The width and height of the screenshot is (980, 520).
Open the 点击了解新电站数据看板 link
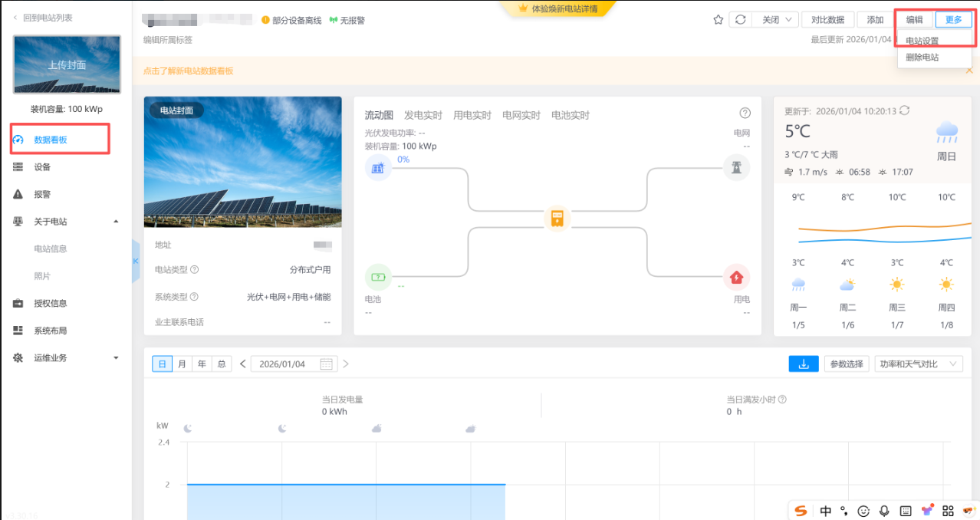coord(188,71)
